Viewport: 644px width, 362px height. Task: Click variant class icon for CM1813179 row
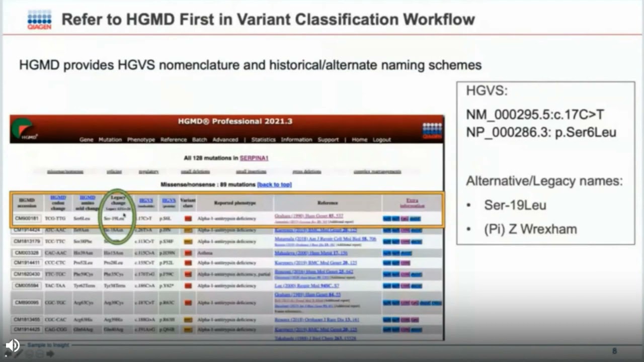(188, 241)
